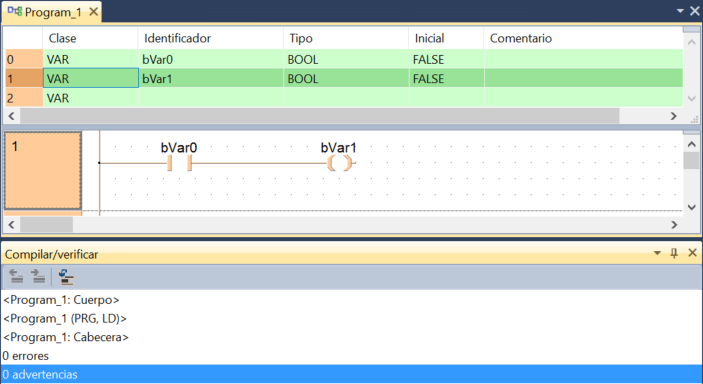
Task: Pin the Compilar/verificar panel
Action: [674, 253]
